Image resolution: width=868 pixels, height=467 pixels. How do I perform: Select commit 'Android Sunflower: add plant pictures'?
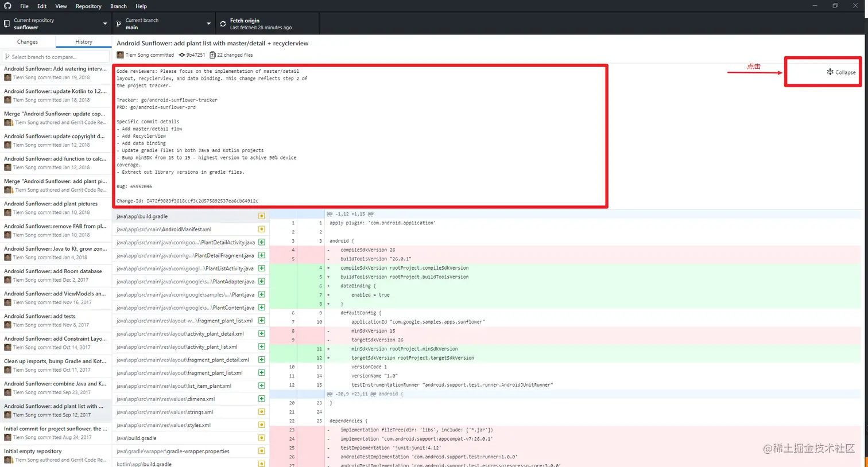point(56,208)
